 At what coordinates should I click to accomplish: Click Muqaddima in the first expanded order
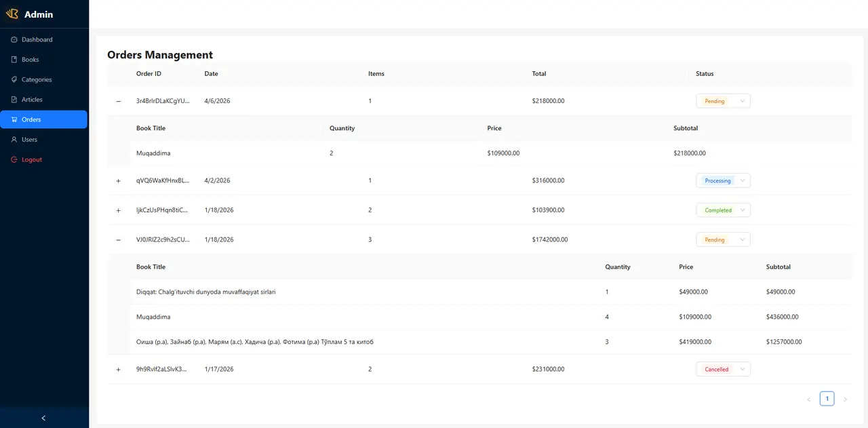click(153, 153)
